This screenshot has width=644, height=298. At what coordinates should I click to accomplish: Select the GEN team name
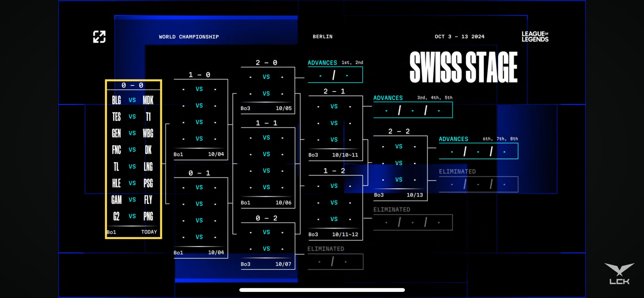(116, 133)
